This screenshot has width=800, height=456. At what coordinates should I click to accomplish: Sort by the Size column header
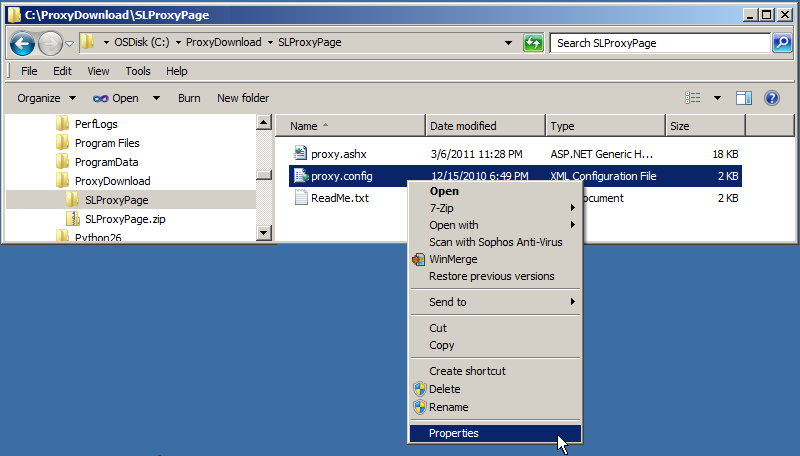[x=706, y=126]
